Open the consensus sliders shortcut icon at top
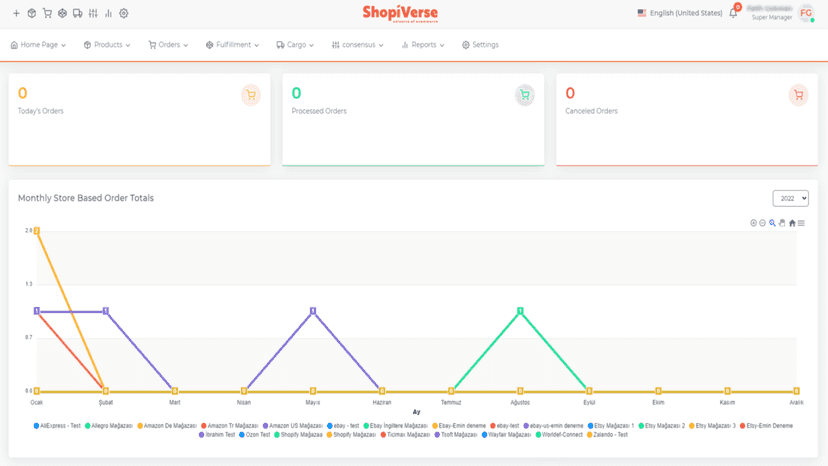 point(93,13)
